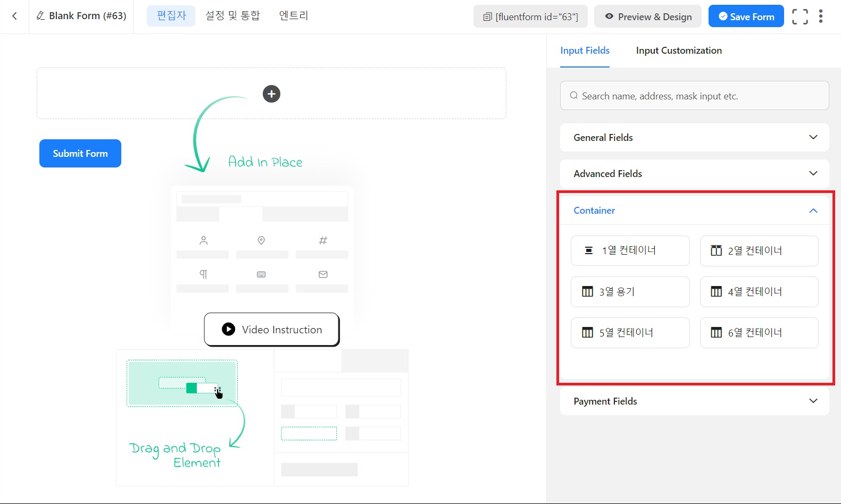Collapse the Container section

coord(694,211)
